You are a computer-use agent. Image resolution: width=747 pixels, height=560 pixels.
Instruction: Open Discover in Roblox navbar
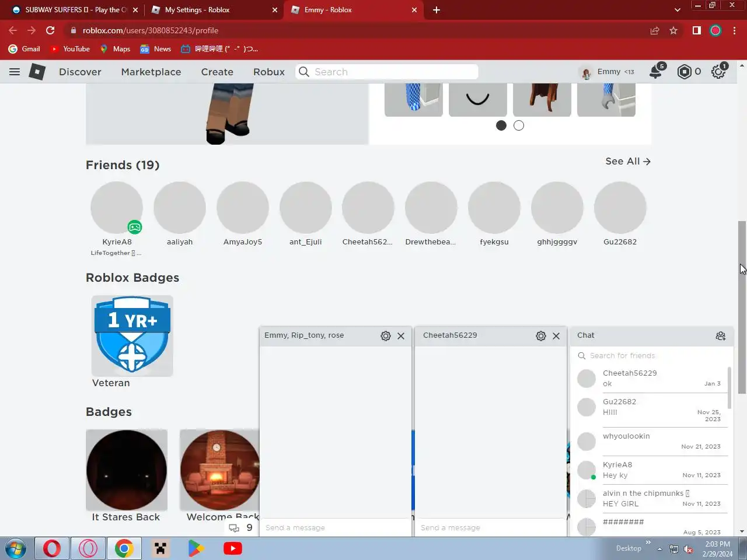tap(80, 72)
